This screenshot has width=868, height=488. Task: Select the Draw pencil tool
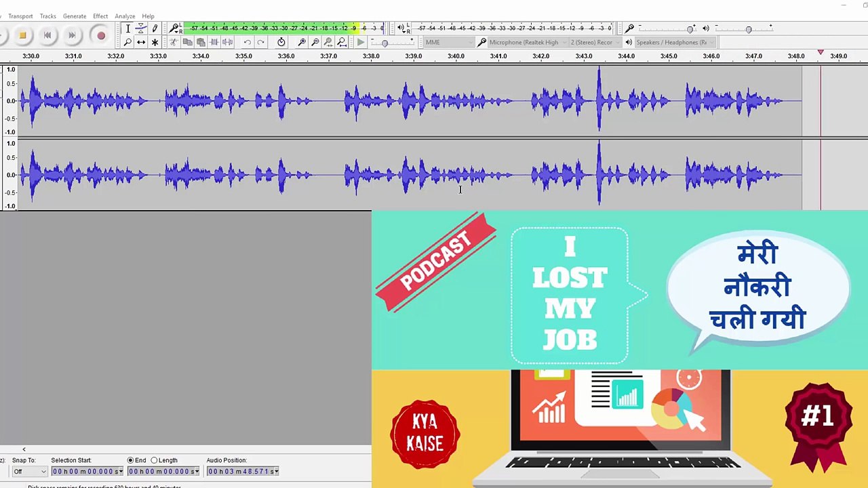pos(155,28)
